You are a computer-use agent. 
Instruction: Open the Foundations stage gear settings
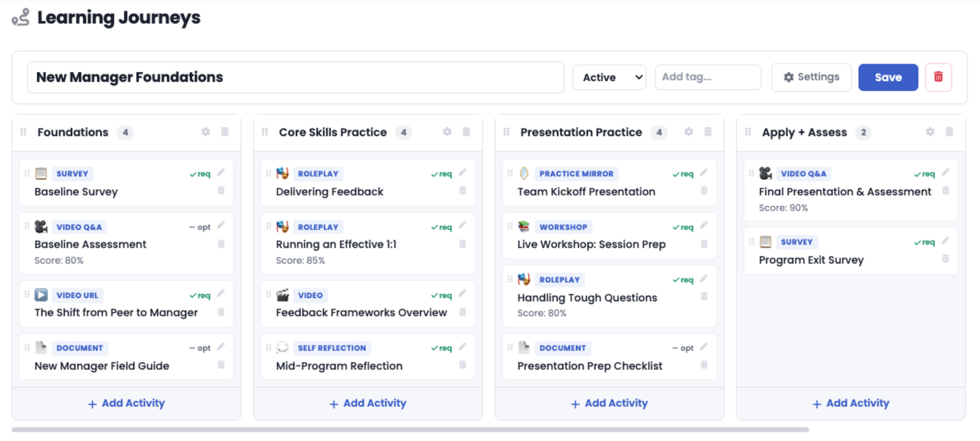pos(205,132)
